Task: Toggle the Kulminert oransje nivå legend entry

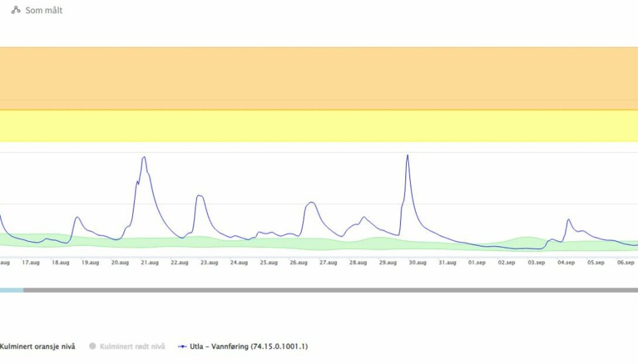Action: [37, 346]
